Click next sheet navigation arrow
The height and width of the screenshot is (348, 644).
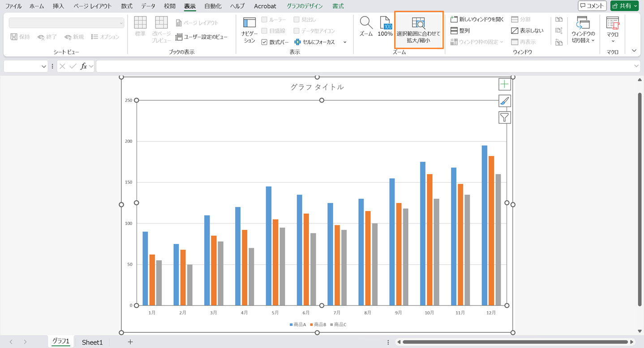25,342
